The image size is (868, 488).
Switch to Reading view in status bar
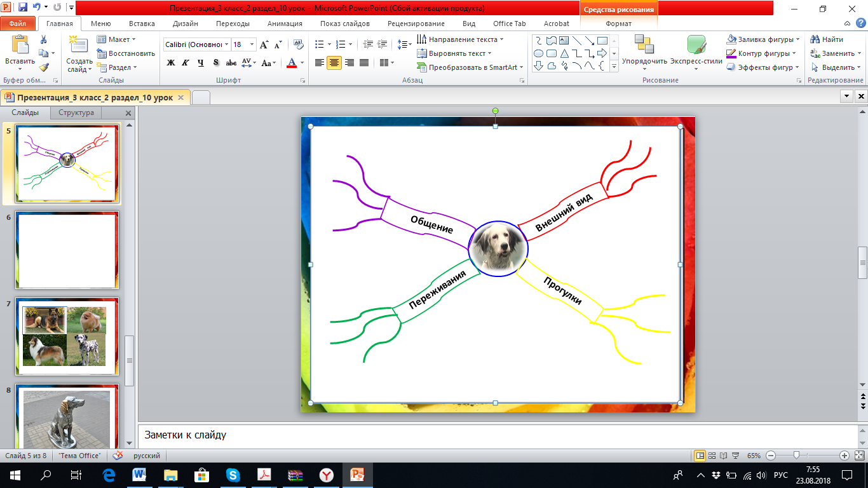724,456
